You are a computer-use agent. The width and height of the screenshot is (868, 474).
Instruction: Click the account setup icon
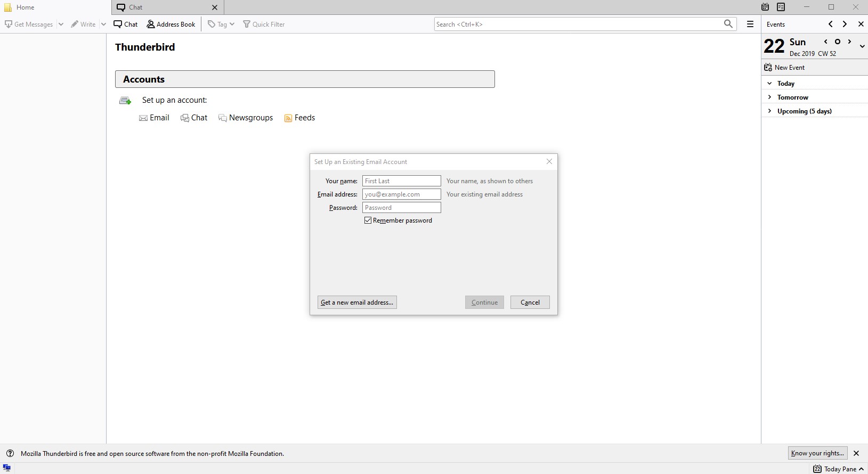[x=125, y=101]
